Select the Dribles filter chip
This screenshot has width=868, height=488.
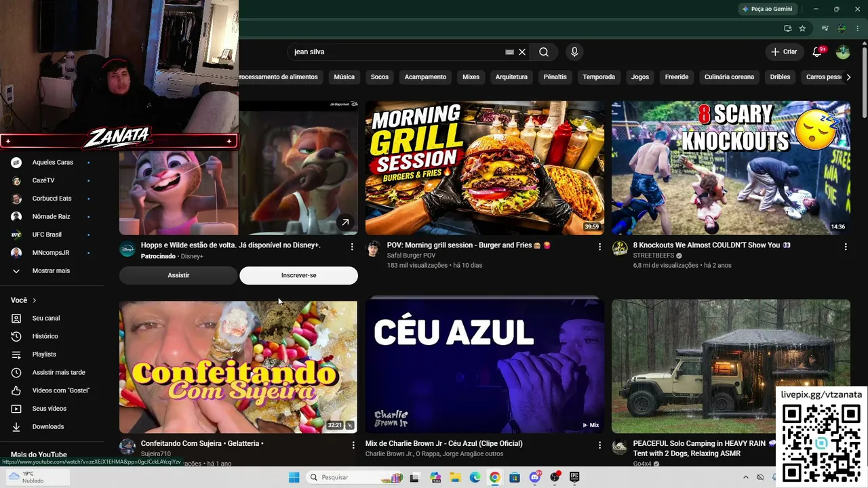(781, 77)
